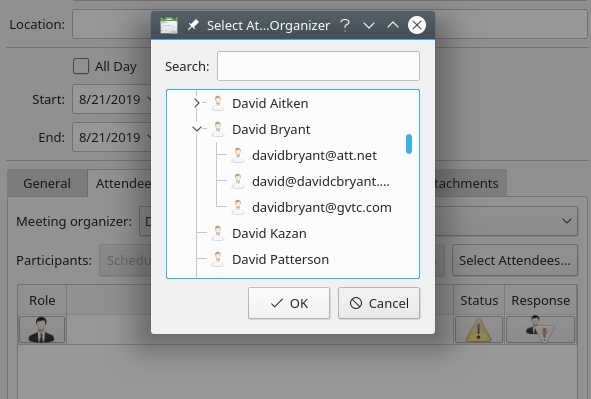591x399 pixels.
Task: Switch to the Attachments tab in event editor
Action: [x=470, y=183]
